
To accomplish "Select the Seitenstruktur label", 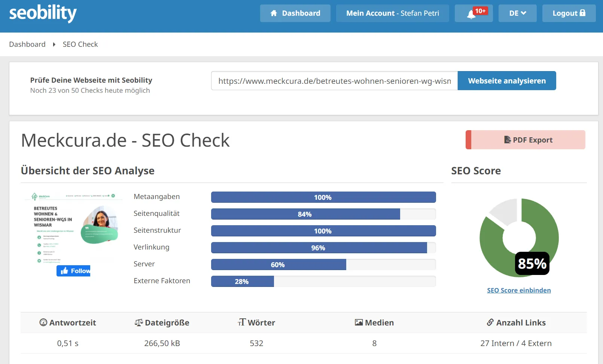I will coord(157,230).
